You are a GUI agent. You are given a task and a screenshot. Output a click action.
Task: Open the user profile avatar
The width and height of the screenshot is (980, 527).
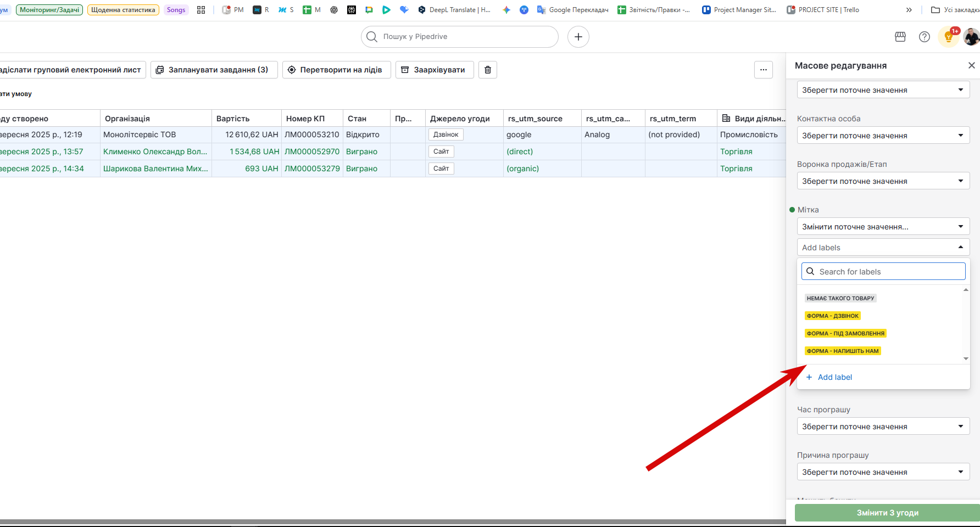[972, 37]
